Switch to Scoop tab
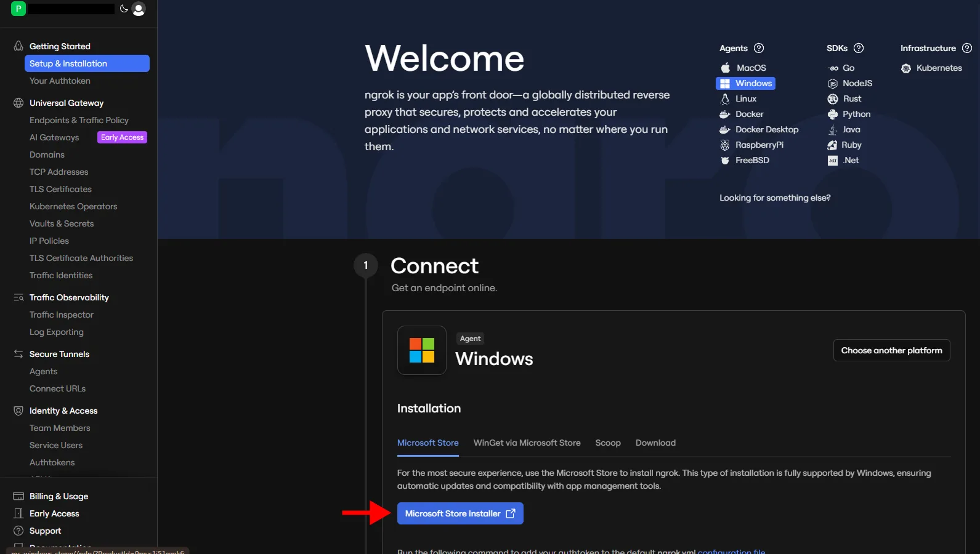Image resolution: width=980 pixels, height=554 pixels. pyautogui.click(x=608, y=443)
